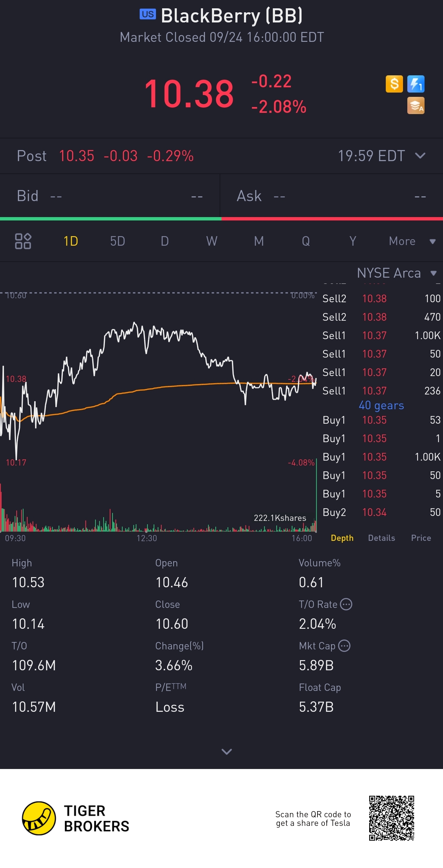
Task: Tap the Buy1 10.35 row with 53
Action: click(381, 420)
